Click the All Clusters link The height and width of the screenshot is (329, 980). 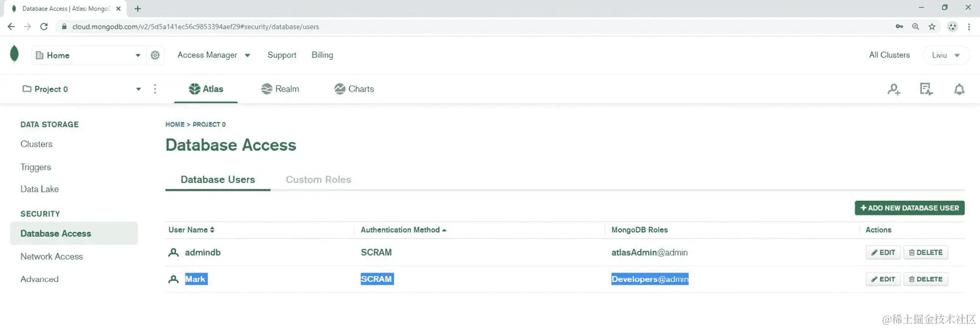pos(889,55)
